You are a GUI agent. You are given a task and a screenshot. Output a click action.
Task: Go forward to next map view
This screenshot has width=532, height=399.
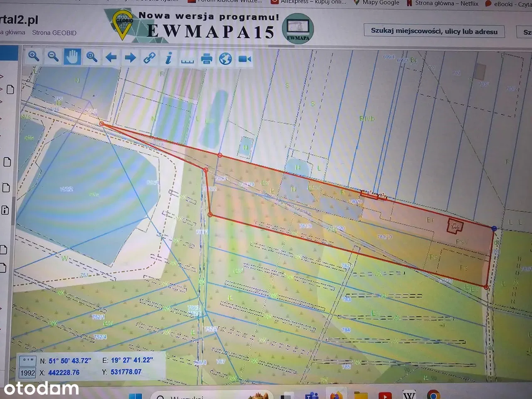[x=130, y=57]
